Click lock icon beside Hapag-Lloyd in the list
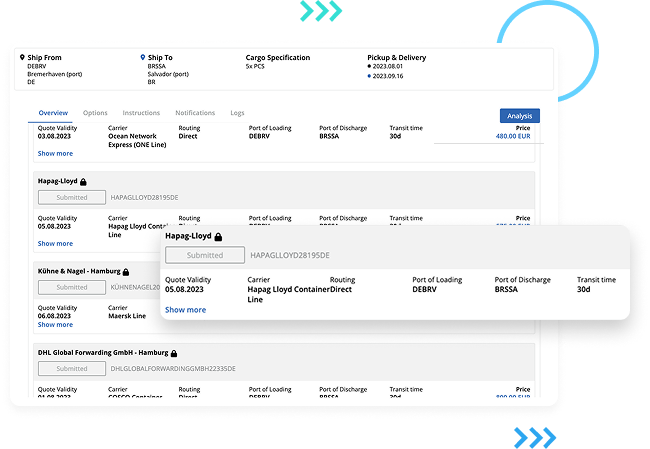Viewport: 650px width, 449px height. (84, 182)
